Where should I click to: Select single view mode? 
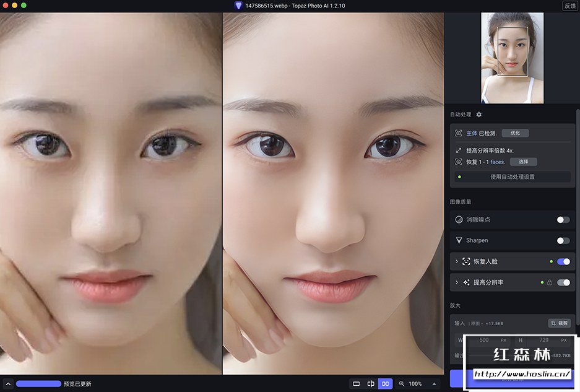click(356, 383)
